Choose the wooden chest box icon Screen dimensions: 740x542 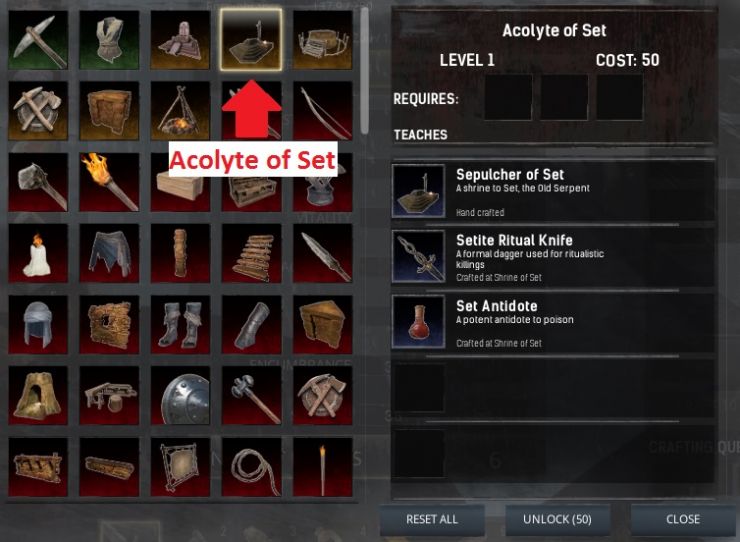pos(109,111)
